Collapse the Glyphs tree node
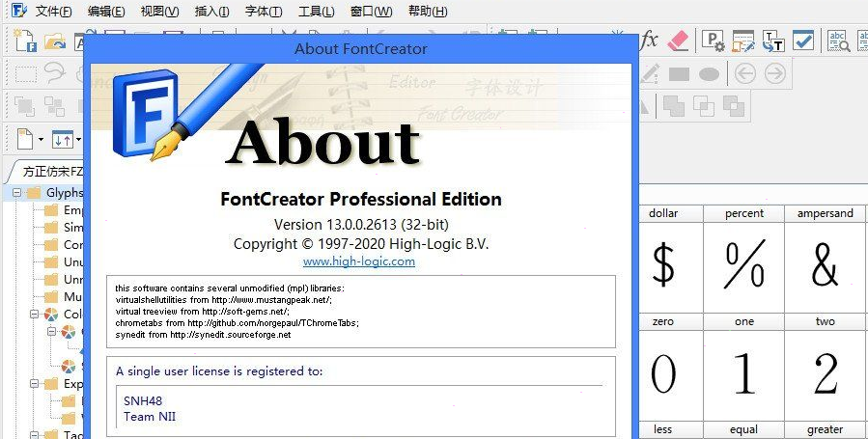The width and height of the screenshot is (868, 439). pyautogui.click(x=17, y=193)
